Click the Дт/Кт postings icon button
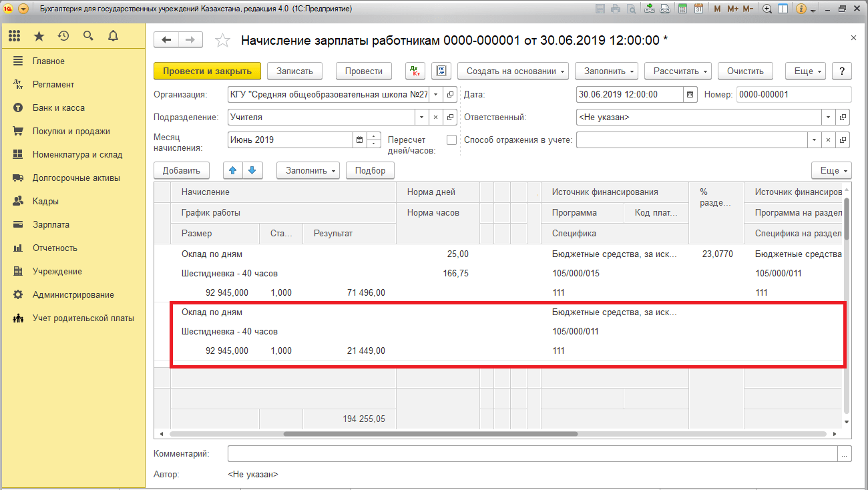868x490 pixels. pos(415,71)
